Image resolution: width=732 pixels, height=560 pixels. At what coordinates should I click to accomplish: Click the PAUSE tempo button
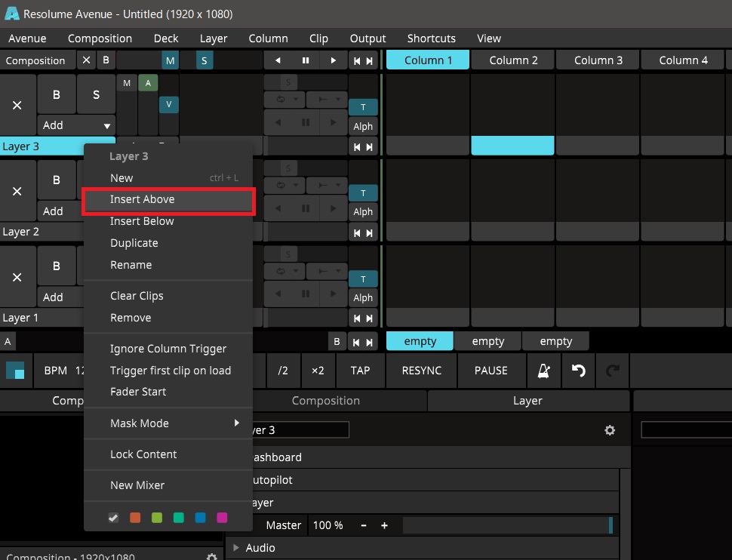[x=491, y=371]
